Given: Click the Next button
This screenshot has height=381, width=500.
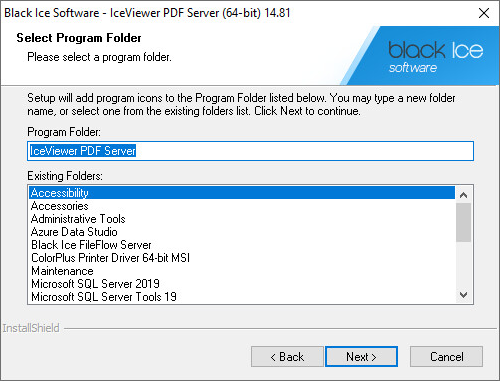Looking at the screenshot, I should click(361, 357).
